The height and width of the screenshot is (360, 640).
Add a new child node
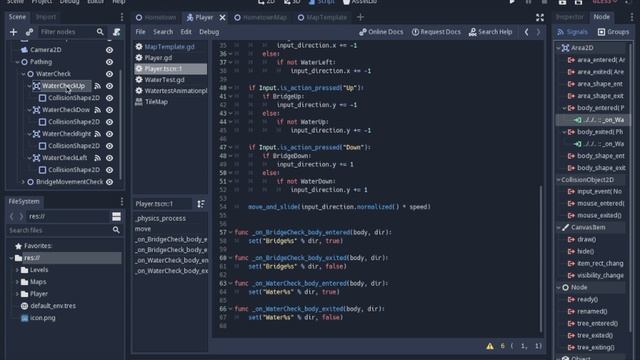coord(13,32)
